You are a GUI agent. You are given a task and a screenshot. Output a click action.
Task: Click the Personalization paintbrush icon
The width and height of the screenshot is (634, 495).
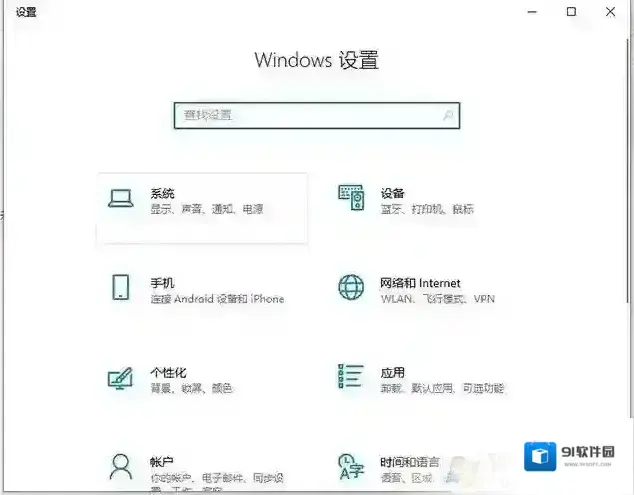120,379
